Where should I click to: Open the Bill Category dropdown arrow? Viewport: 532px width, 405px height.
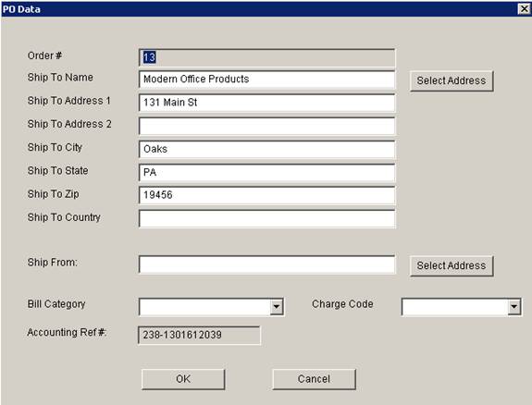[277, 307]
